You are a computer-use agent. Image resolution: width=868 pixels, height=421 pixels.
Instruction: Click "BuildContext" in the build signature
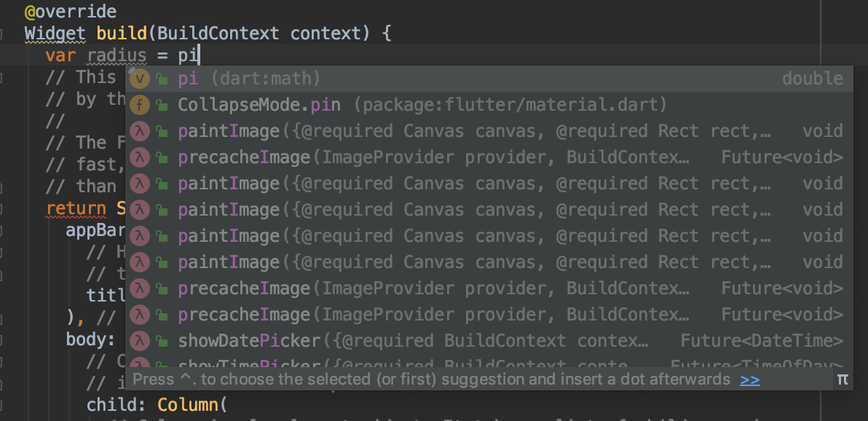[x=218, y=34]
